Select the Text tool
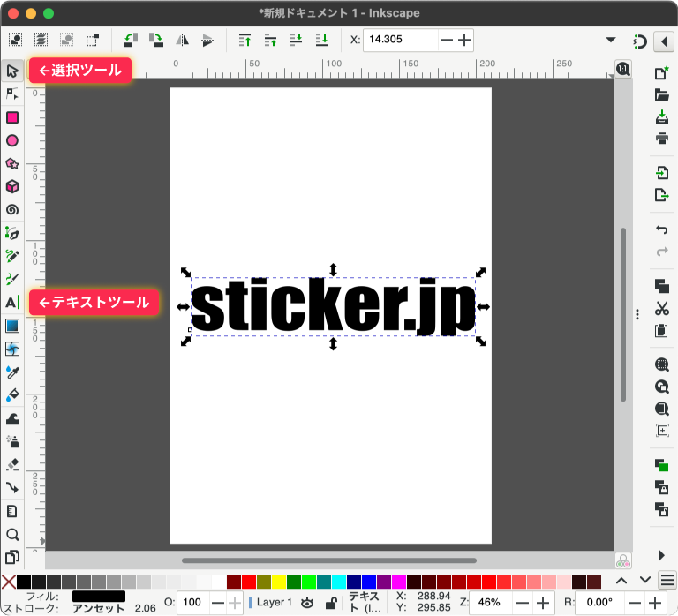 [12, 303]
